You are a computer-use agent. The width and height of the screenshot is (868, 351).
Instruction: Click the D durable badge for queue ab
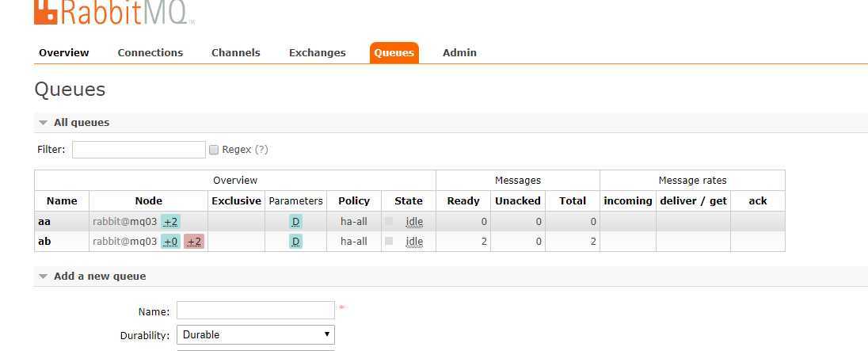(295, 242)
